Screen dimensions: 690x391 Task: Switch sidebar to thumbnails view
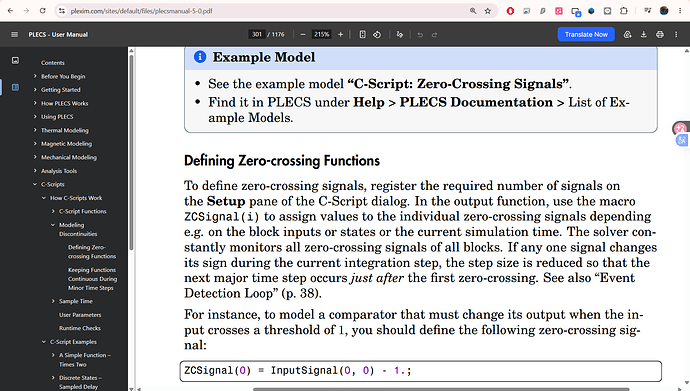[15, 60]
